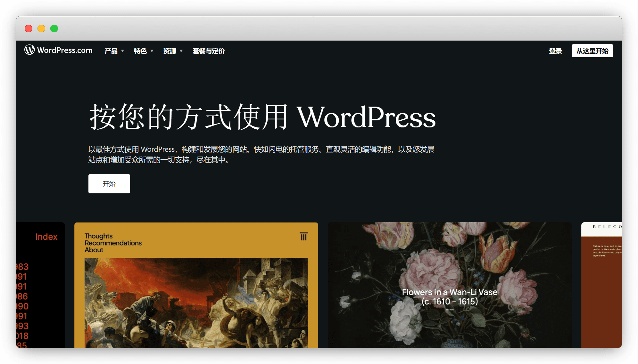The height and width of the screenshot is (364, 638).
Task: Click the green macOS zoom button
Action: (54, 28)
